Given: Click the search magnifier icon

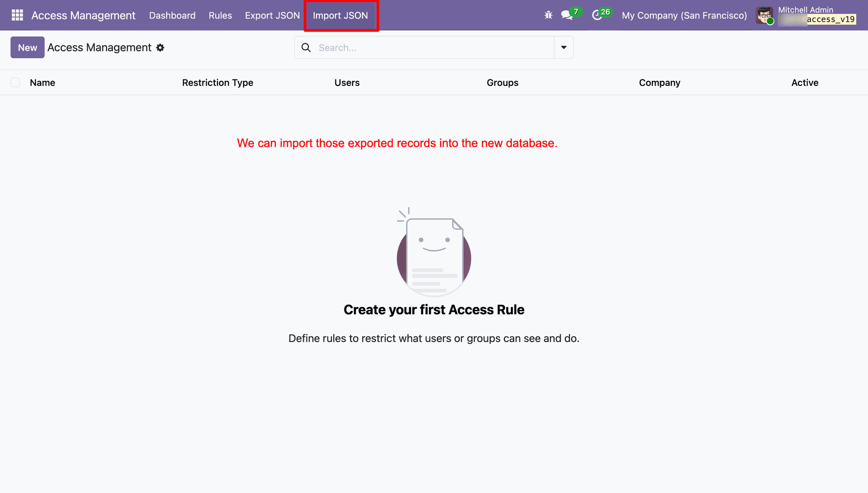Looking at the screenshot, I should (306, 47).
